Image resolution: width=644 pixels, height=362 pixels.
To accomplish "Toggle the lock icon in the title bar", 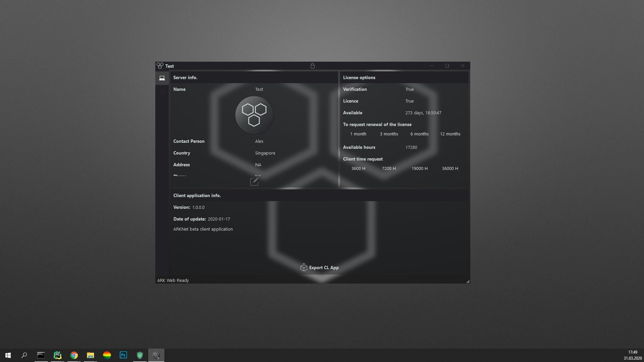I will click(x=313, y=66).
